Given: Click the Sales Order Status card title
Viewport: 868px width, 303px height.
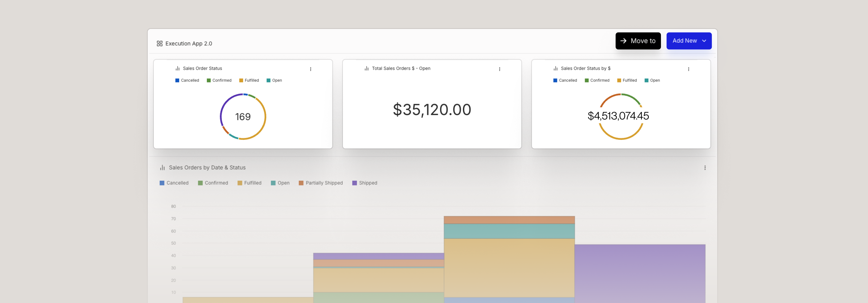Looking at the screenshot, I should coord(202,69).
